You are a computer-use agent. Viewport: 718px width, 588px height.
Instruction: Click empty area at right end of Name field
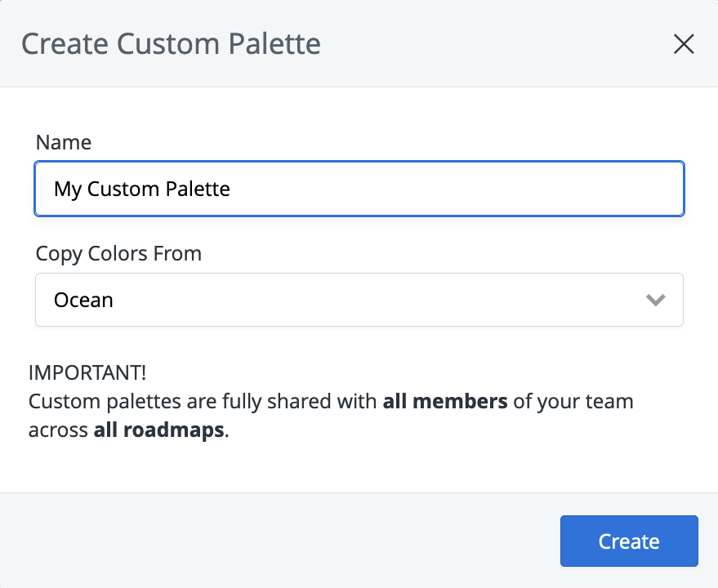click(x=572, y=189)
